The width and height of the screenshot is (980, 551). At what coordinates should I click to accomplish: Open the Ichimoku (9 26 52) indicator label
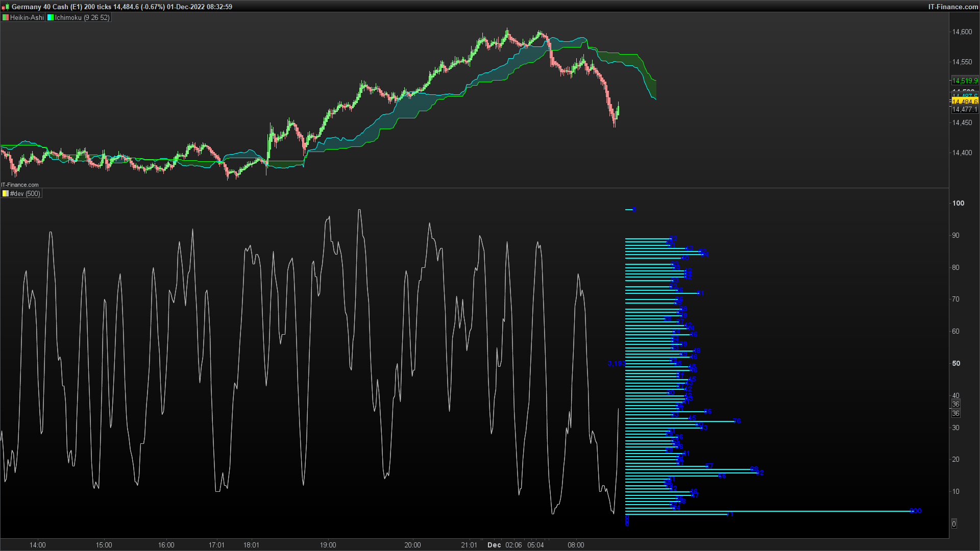tap(82, 17)
